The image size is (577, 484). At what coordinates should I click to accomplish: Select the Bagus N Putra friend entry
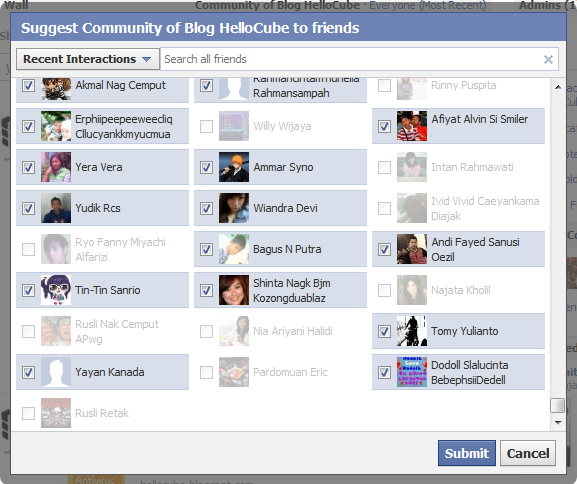click(280, 249)
